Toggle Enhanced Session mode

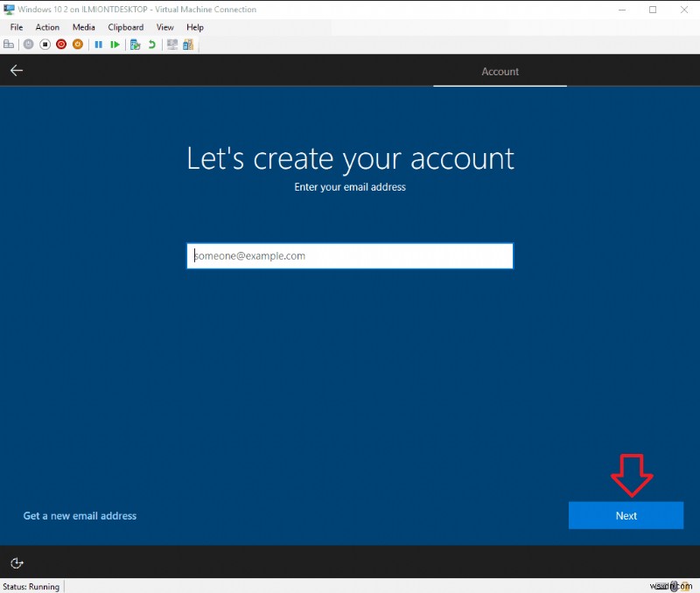point(173,45)
